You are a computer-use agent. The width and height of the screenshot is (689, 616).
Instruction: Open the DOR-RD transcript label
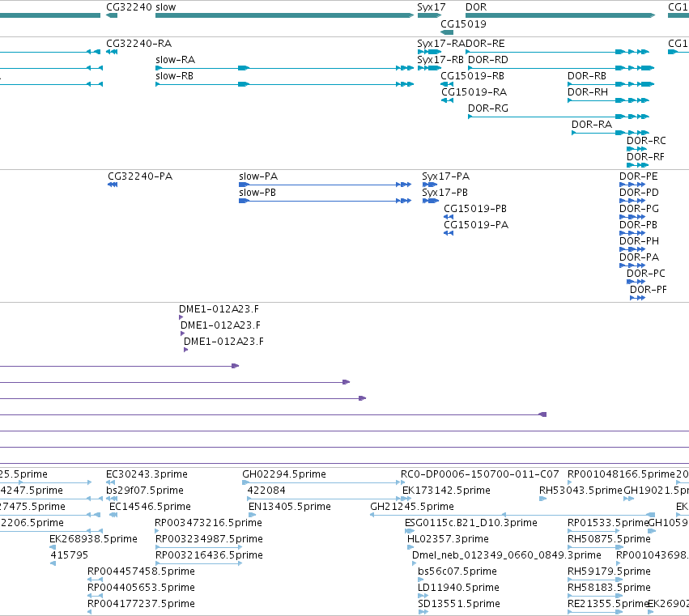[488, 60]
